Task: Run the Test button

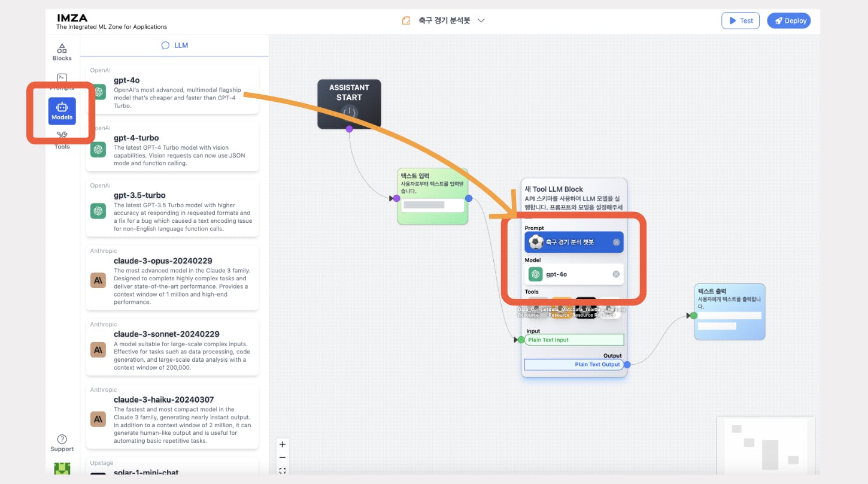Action: [740, 20]
